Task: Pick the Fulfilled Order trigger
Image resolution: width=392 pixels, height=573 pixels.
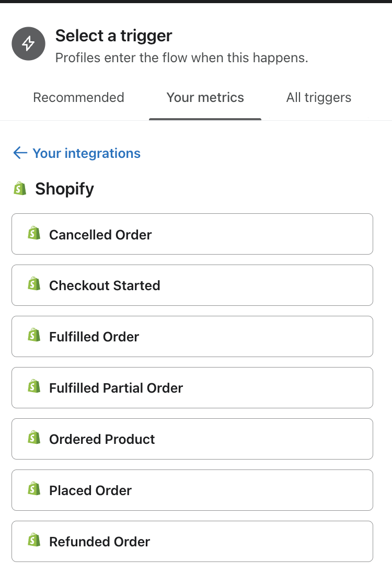Action: [192, 337]
